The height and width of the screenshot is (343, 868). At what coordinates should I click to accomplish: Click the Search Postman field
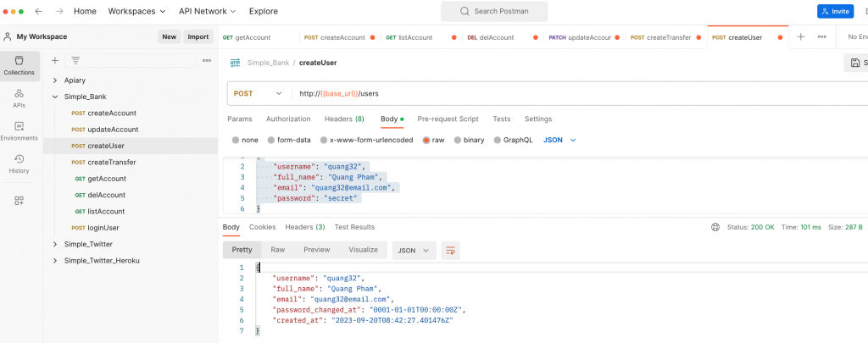click(x=494, y=11)
